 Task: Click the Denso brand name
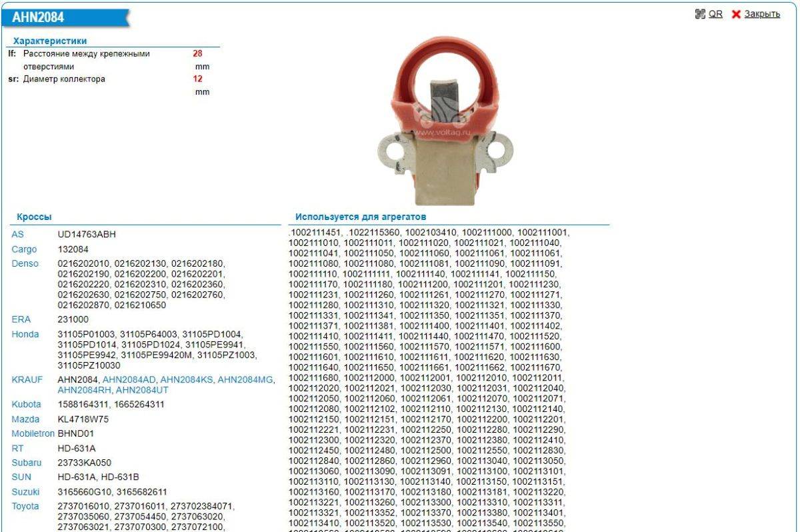point(25,264)
